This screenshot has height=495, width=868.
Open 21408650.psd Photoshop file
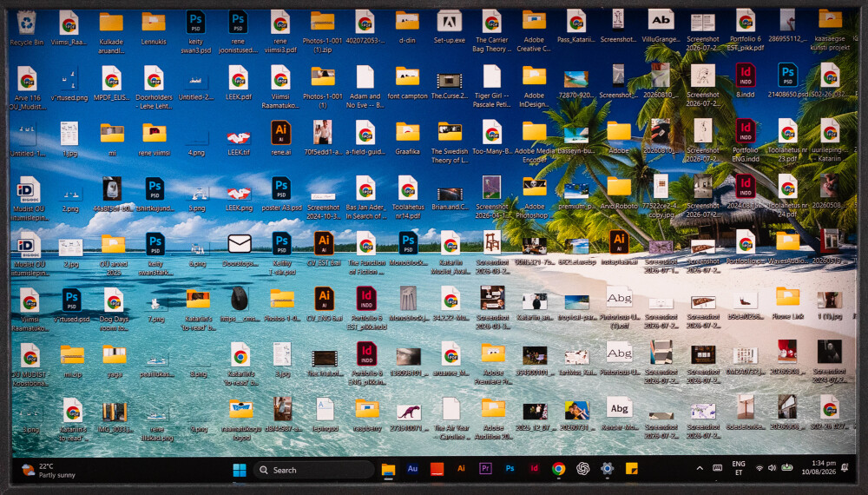pyautogui.click(x=787, y=76)
